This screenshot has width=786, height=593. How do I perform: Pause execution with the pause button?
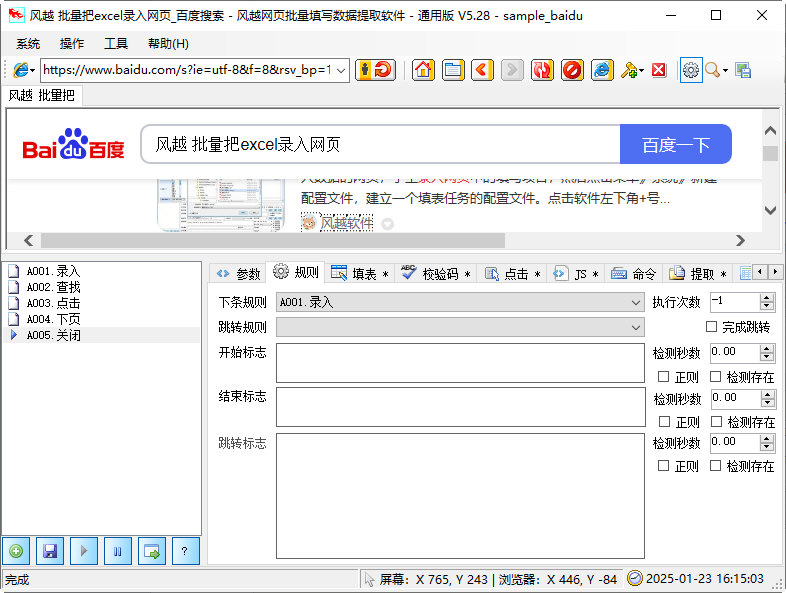118,551
